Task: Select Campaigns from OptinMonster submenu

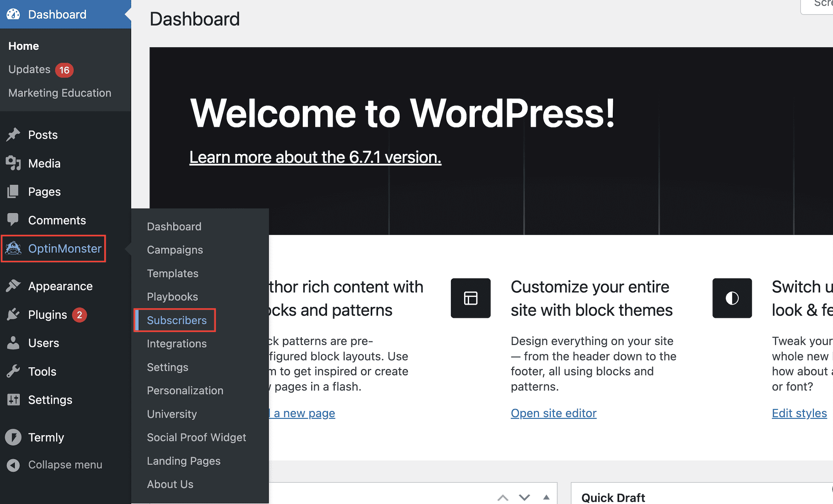Action: [175, 250]
